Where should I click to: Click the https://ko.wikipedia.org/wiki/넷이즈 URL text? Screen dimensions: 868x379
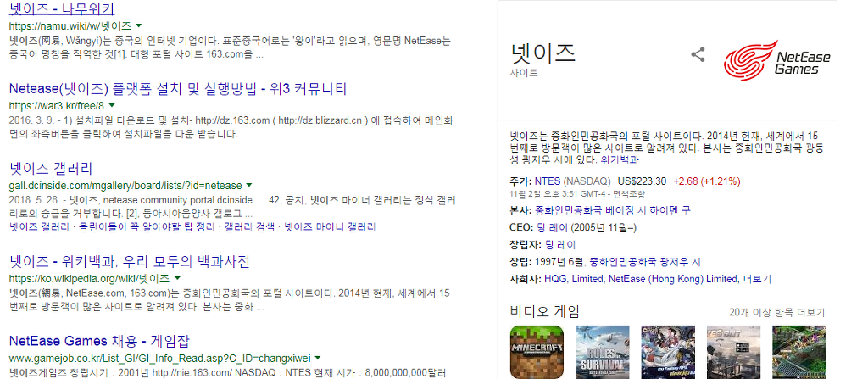90,279
